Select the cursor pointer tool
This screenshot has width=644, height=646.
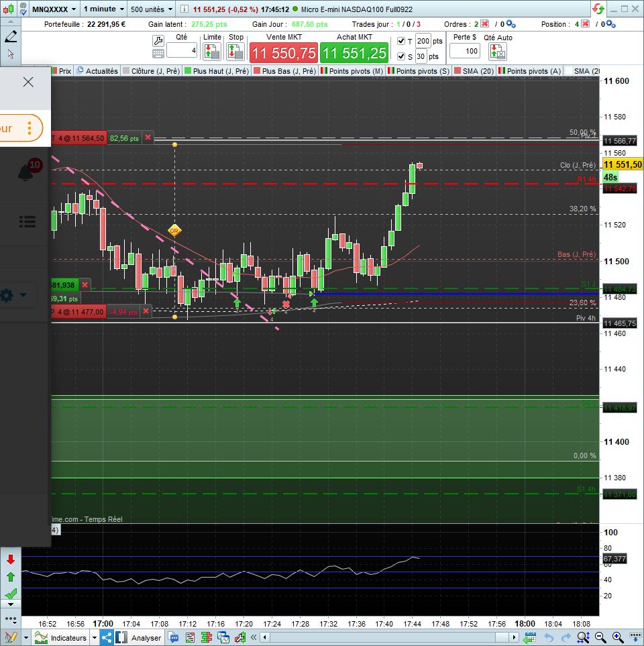click(11, 54)
